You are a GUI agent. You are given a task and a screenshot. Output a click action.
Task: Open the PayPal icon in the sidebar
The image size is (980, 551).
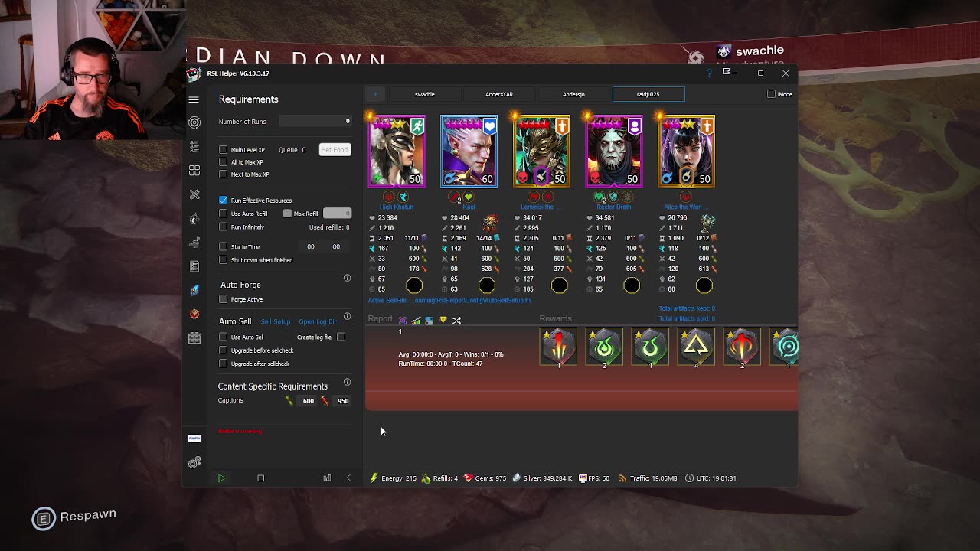pos(194,439)
